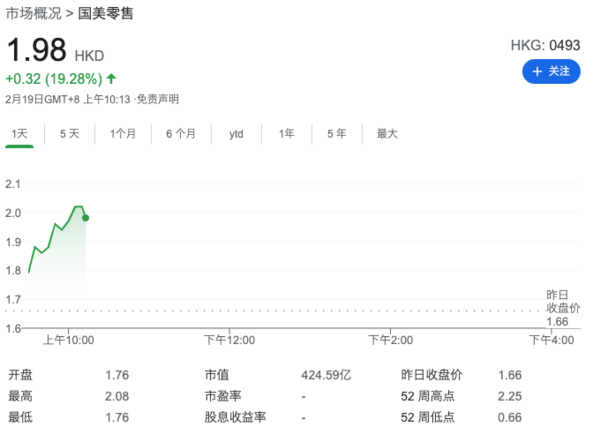Click the 52 周高点 value 2.25
Viewport: 600px width, 442px height.
[x=510, y=396]
